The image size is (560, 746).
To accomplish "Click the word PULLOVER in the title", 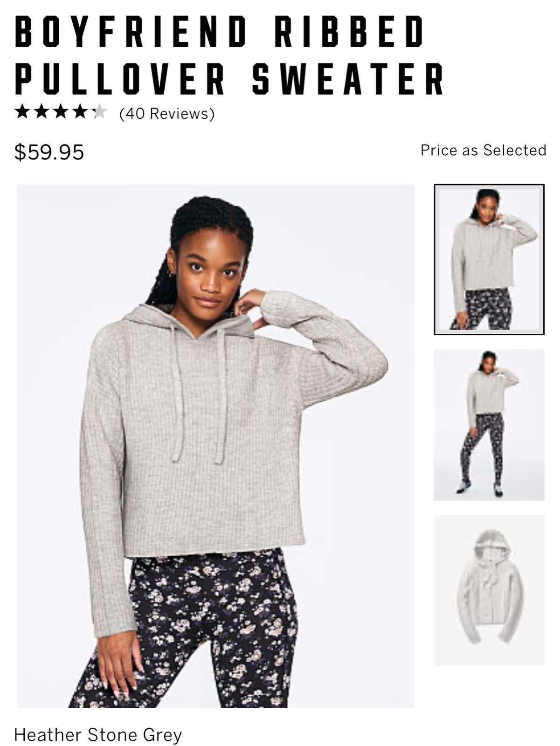I will [x=120, y=78].
